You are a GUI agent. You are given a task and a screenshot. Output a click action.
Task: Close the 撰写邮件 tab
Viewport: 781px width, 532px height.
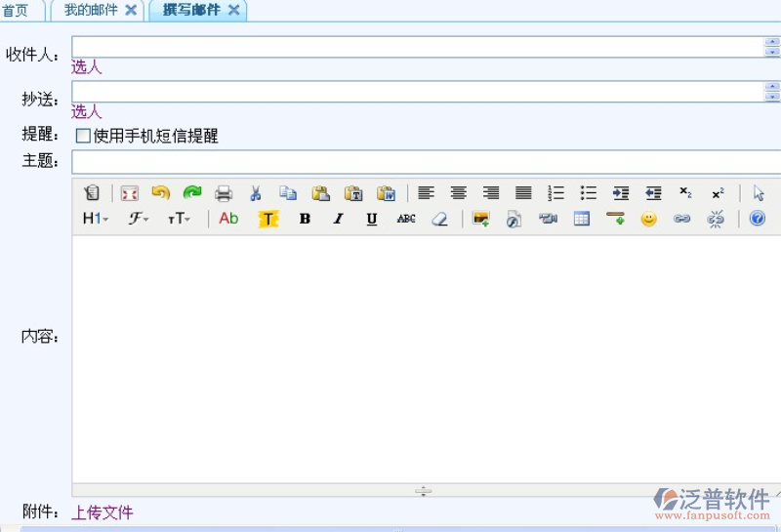pyautogui.click(x=233, y=10)
